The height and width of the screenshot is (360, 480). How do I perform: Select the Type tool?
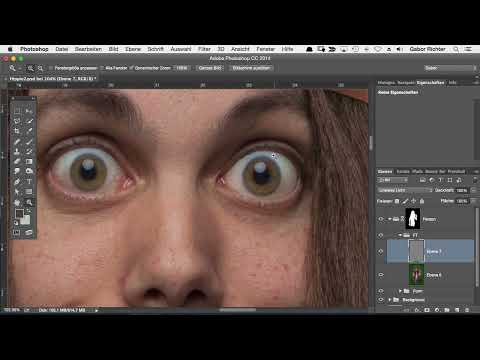[x=29, y=182]
